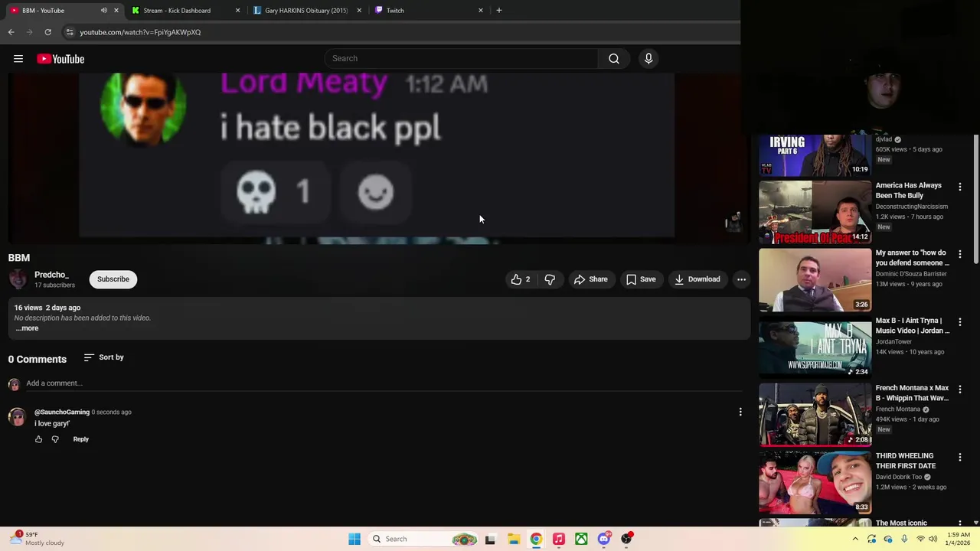Image resolution: width=980 pixels, height=551 pixels.
Task: Show hidden system tray icons
Action: point(855,539)
